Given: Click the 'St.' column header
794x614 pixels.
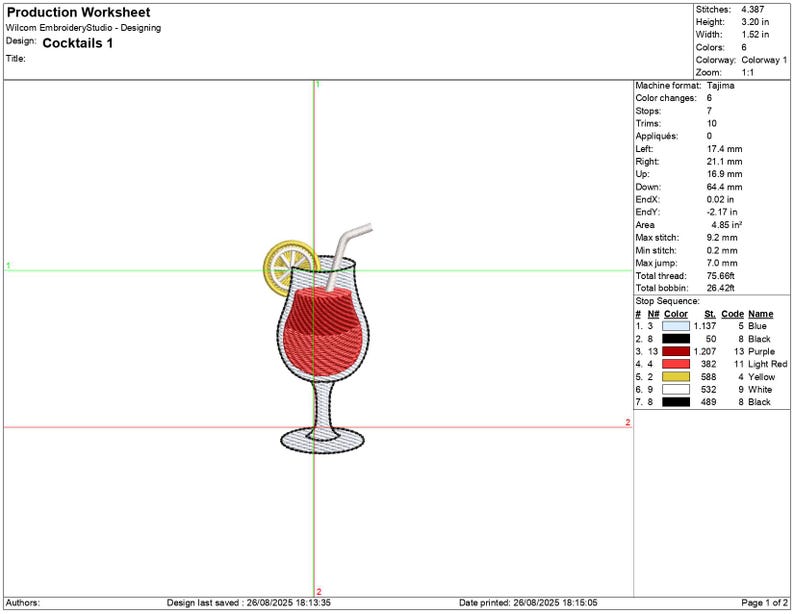Looking at the screenshot, I should pyautogui.click(x=710, y=314).
